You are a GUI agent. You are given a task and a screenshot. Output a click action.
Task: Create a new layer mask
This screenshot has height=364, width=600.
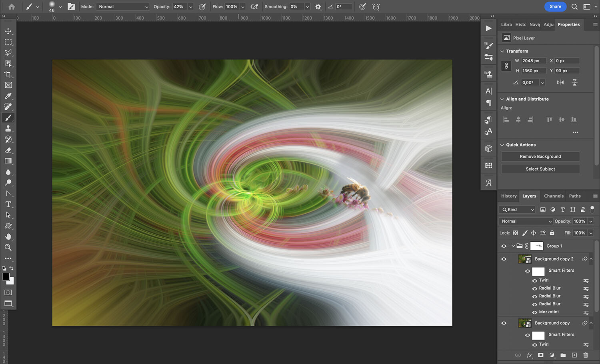pyautogui.click(x=540, y=355)
